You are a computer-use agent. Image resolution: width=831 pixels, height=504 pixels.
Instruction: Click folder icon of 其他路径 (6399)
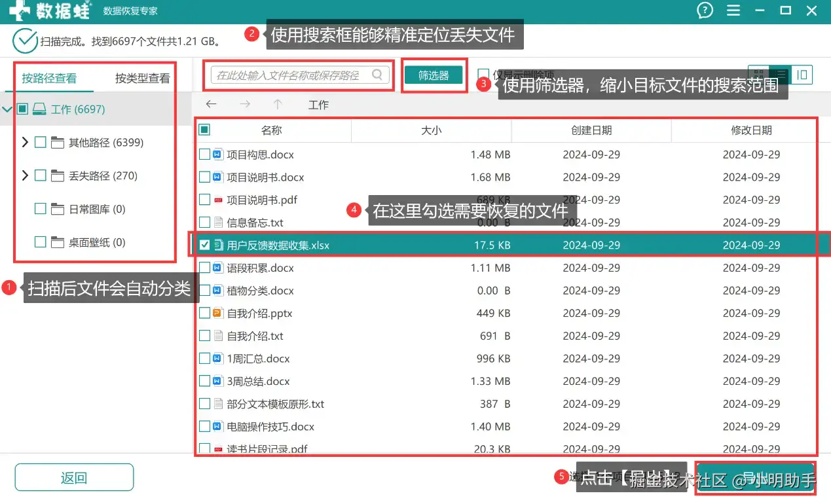pos(58,143)
